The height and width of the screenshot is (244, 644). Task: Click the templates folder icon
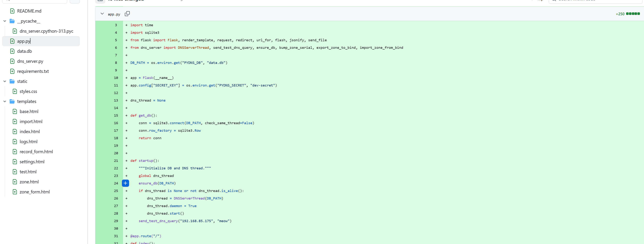[x=12, y=101]
